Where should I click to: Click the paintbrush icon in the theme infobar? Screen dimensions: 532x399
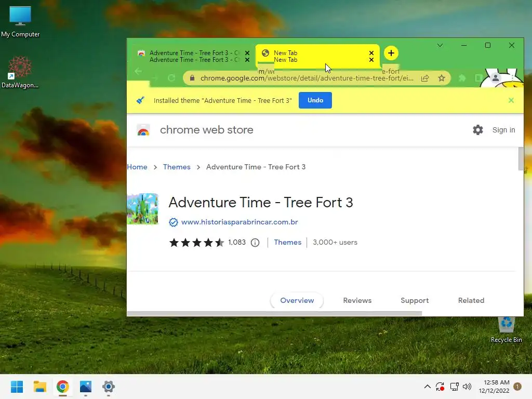click(140, 100)
